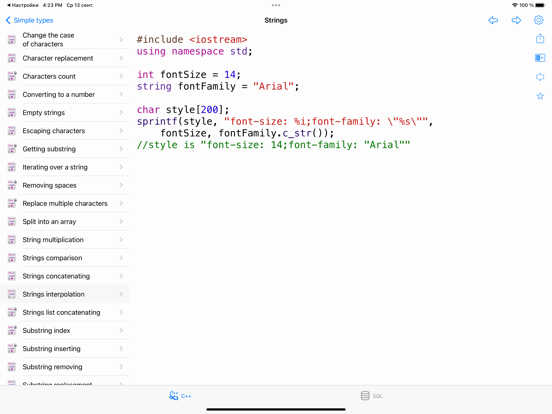This screenshot has height=414, width=552.
Task: Mark snippet as favorite with star
Action: click(x=540, y=96)
